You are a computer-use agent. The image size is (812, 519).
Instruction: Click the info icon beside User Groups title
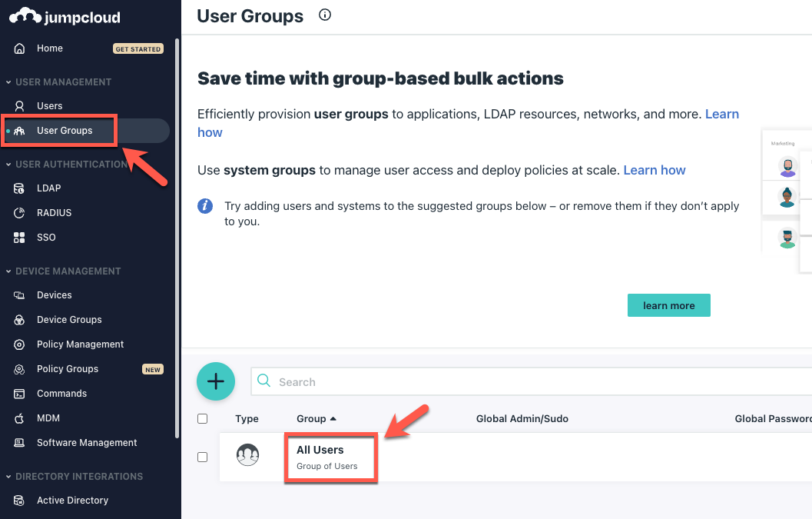coord(325,15)
